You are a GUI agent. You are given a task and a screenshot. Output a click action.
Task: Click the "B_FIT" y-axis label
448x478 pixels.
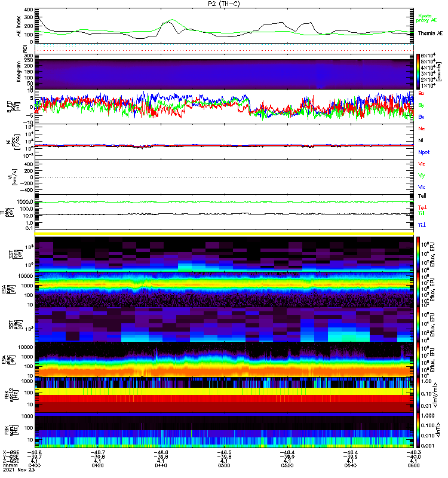9,107
